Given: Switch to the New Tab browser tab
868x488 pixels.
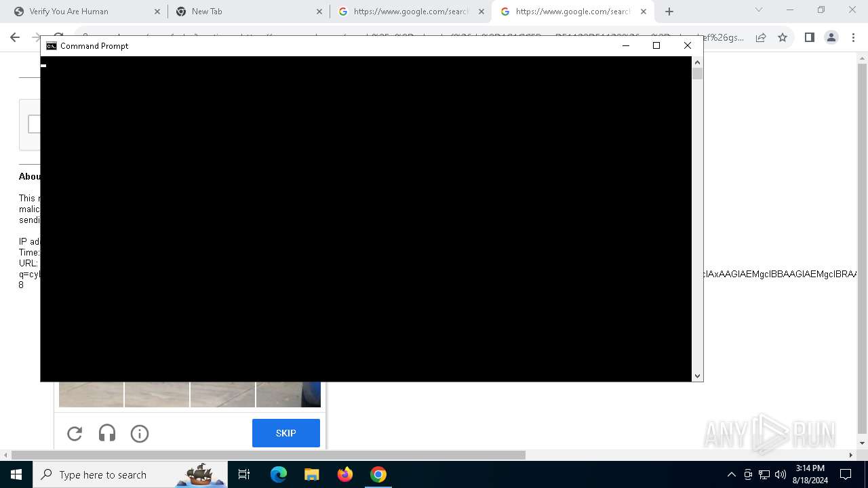Looking at the screenshot, I should point(249,12).
